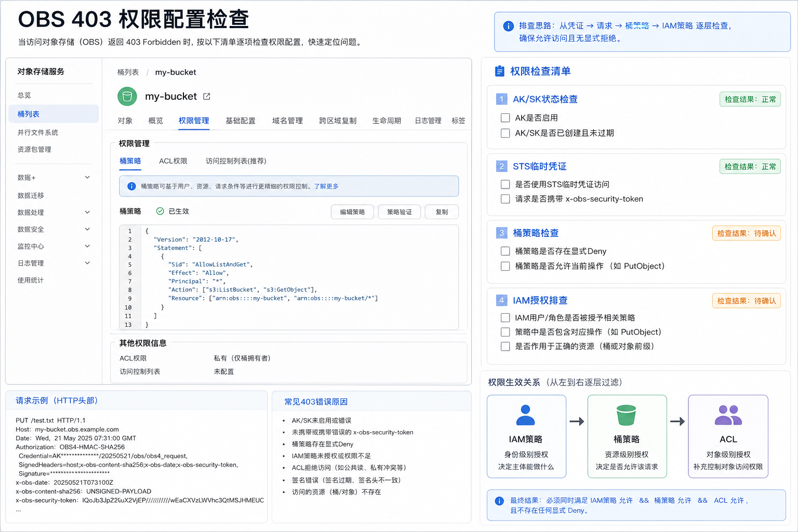Check 桶策略是否存在显式Deny checkbox
The height and width of the screenshot is (532, 798).
pos(505,251)
